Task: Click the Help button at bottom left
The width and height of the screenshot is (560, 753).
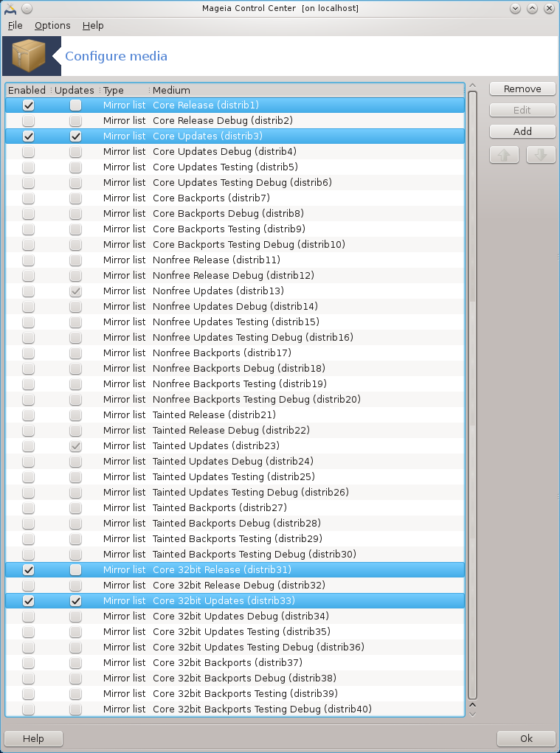Action: tap(33, 738)
